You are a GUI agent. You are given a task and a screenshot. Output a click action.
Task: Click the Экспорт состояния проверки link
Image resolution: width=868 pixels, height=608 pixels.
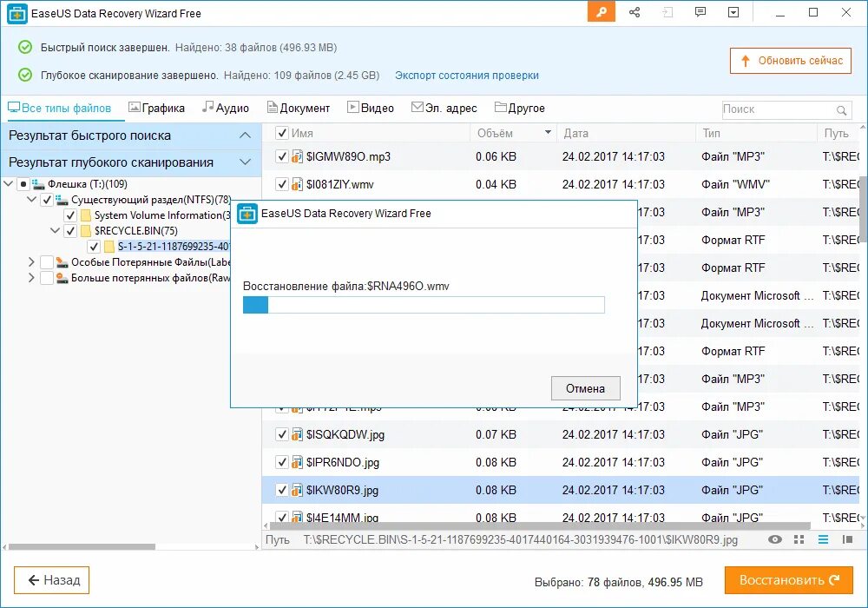[x=466, y=76]
